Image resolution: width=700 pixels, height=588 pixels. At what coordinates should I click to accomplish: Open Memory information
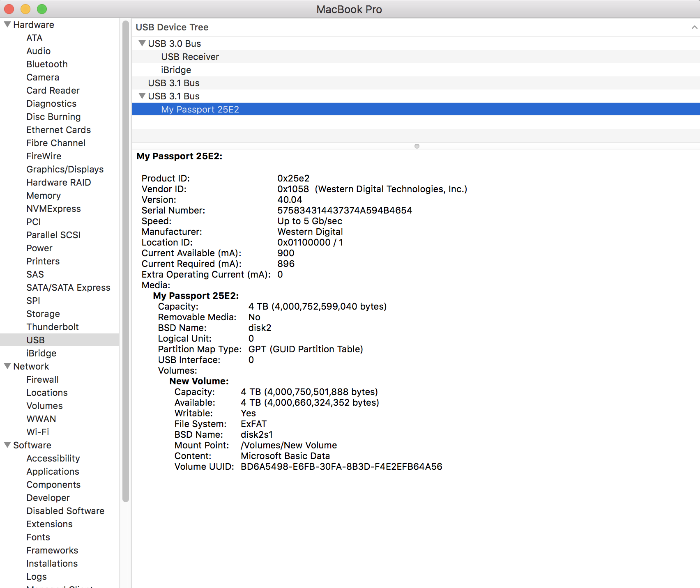[44, 195]
